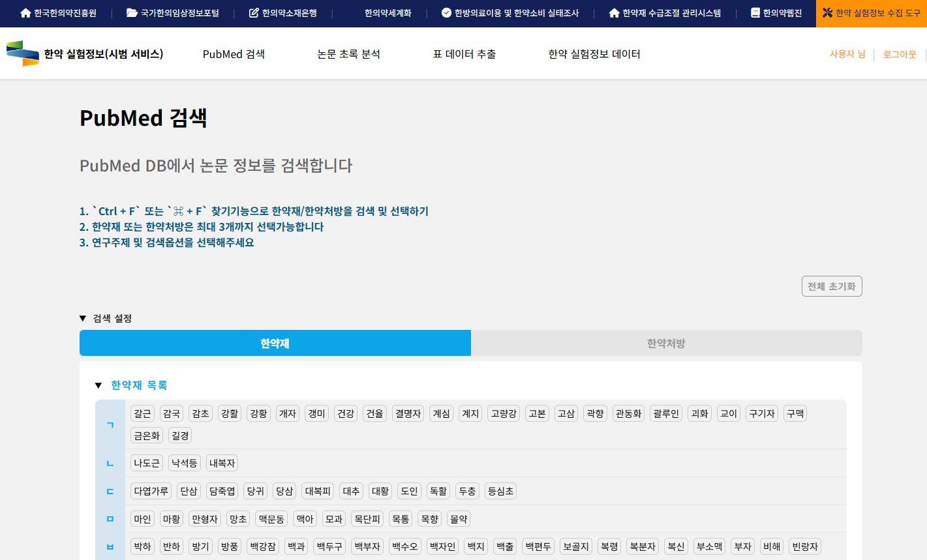Click the 한의약소재은행 edit icon
Viewport: 927px width, 560px height.
click(254, 13)
